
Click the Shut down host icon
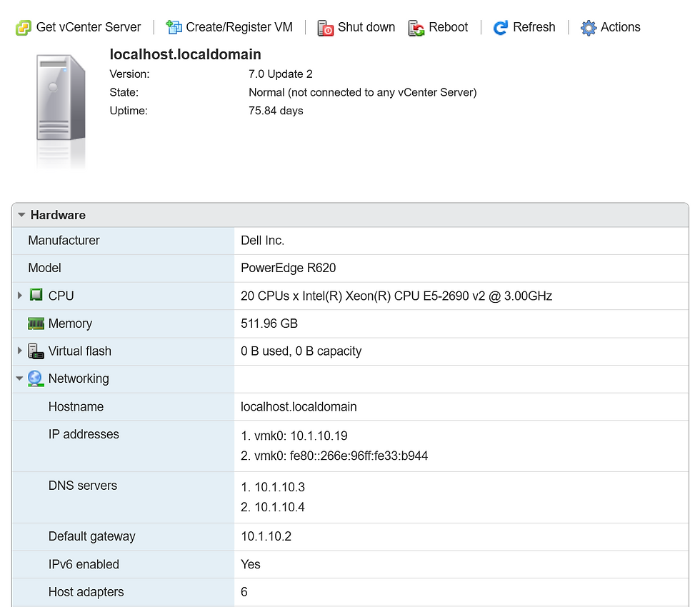coord(326,28)
